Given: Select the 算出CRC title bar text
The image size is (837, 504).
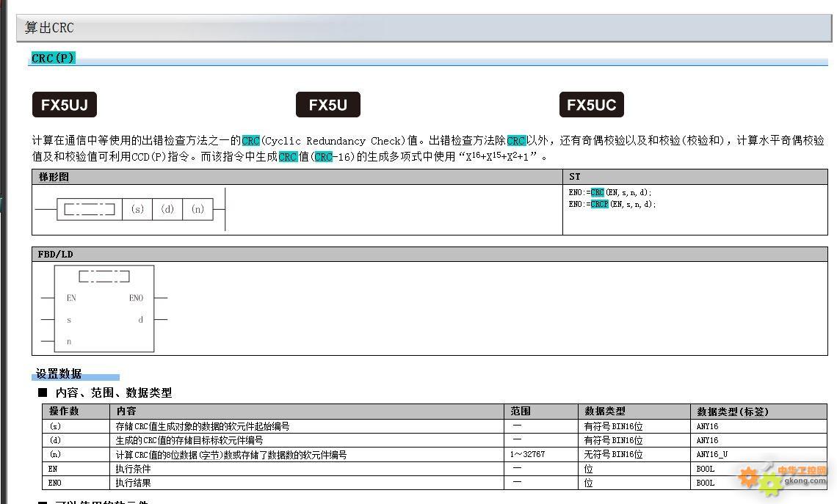Looking at the screenshot, I should (x=49, y=28).
